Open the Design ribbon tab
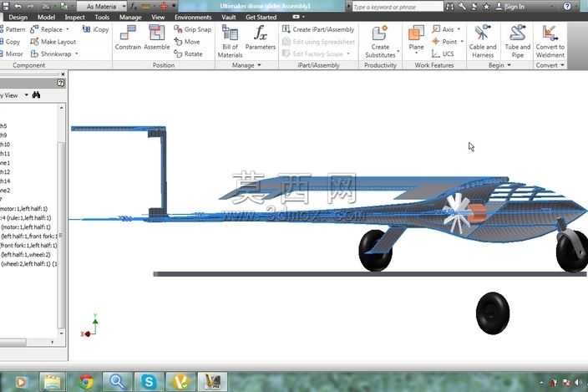The width and height of the screenshot is (588, 392). (18, 18)
